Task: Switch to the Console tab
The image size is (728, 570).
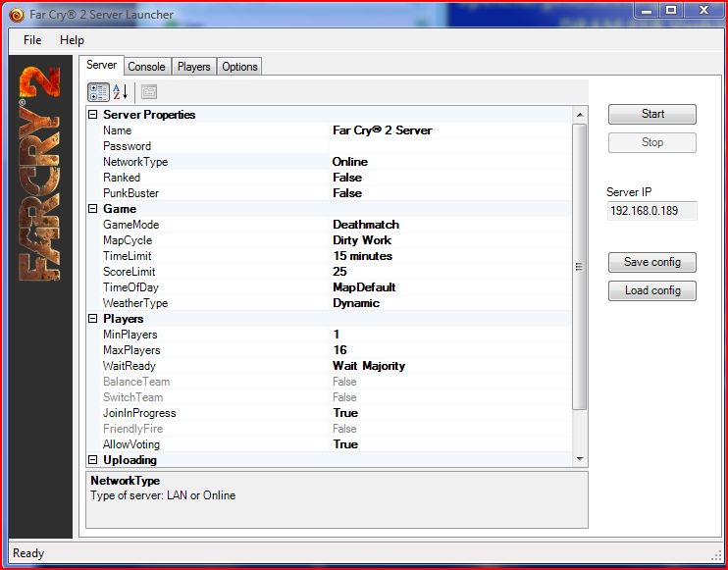Action: pyautogui.click(x=147, y=67)
